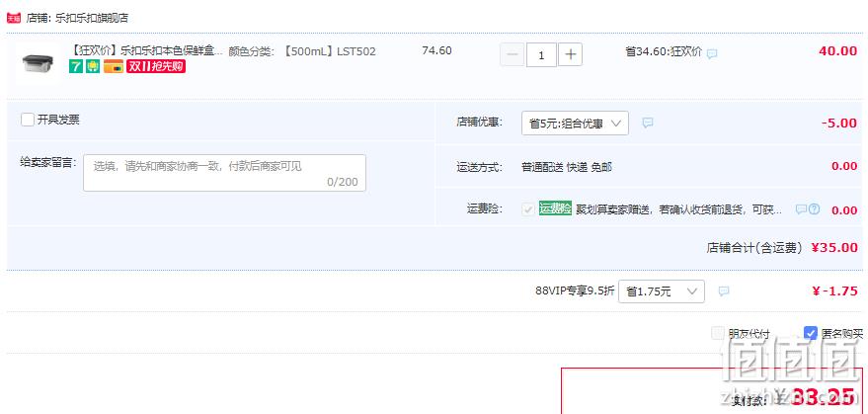This screenshot has width=868, height=414.
Task: Click the 普通配送 快递 免邮 shipping option
Action: [x=566, y=167]
